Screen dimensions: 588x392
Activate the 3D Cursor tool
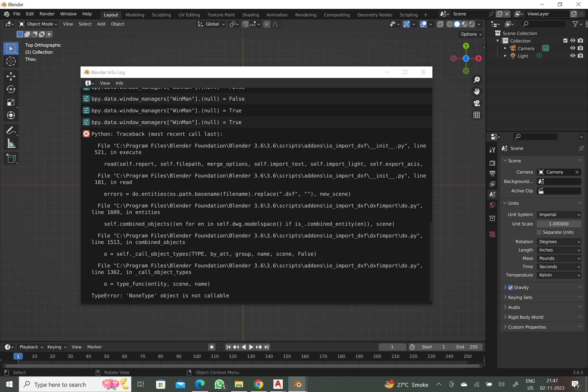click(11, 61)
